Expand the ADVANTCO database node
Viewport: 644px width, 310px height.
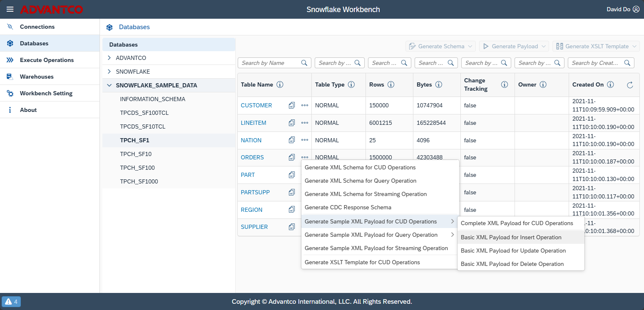tap(109, 58)
